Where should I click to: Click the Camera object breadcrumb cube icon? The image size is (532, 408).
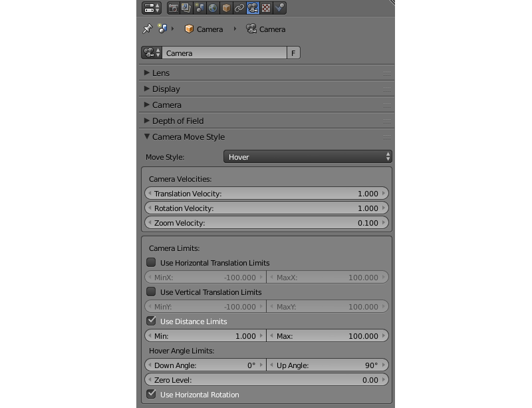tap(189, 29)
